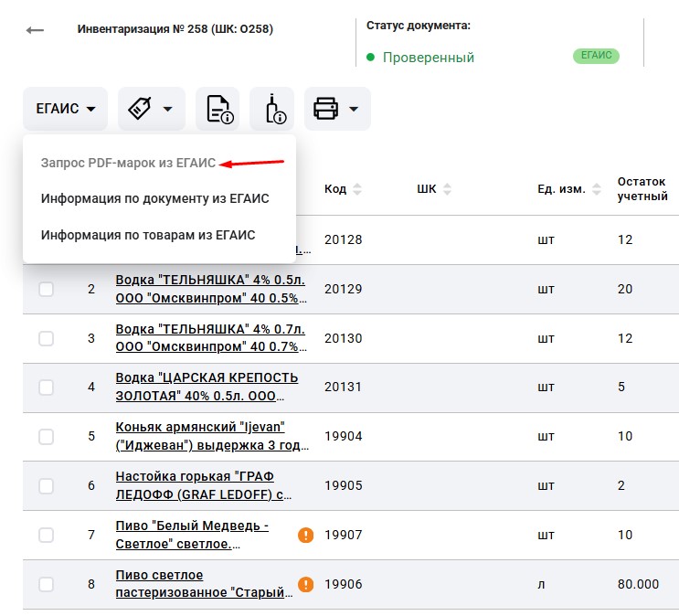This screenshot has height=616, width=679.
Task: Click warning icon on Пиво светлое Старый row
Action: coord(306,584)
